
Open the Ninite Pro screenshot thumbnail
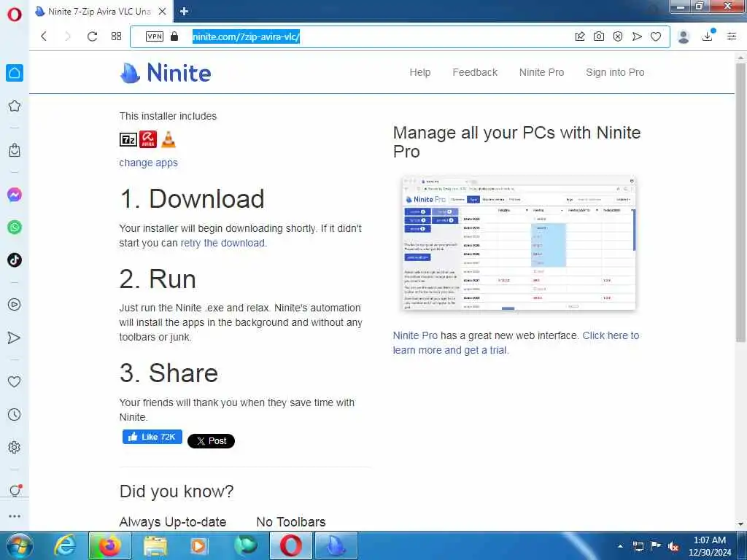519,244
